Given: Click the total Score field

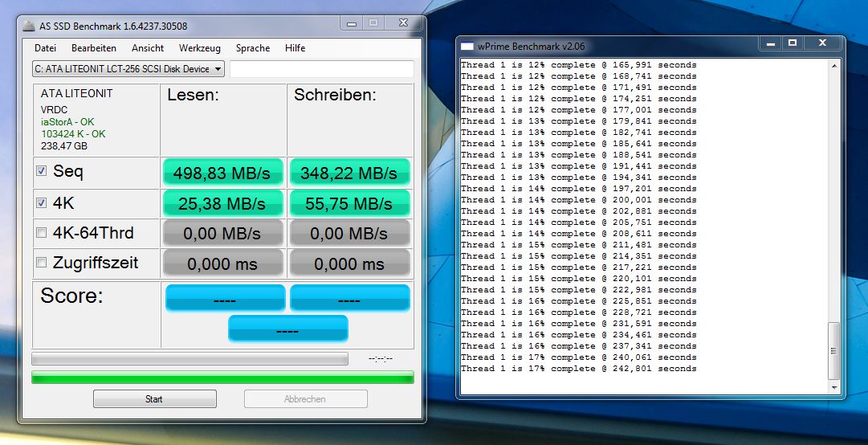Looking at the screenshot, I should [287, 329].
